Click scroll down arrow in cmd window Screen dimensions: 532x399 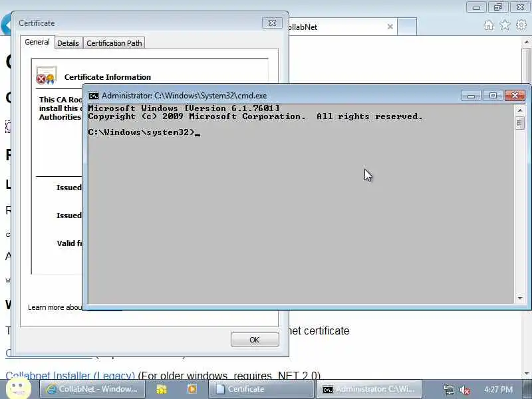(520, 298)
